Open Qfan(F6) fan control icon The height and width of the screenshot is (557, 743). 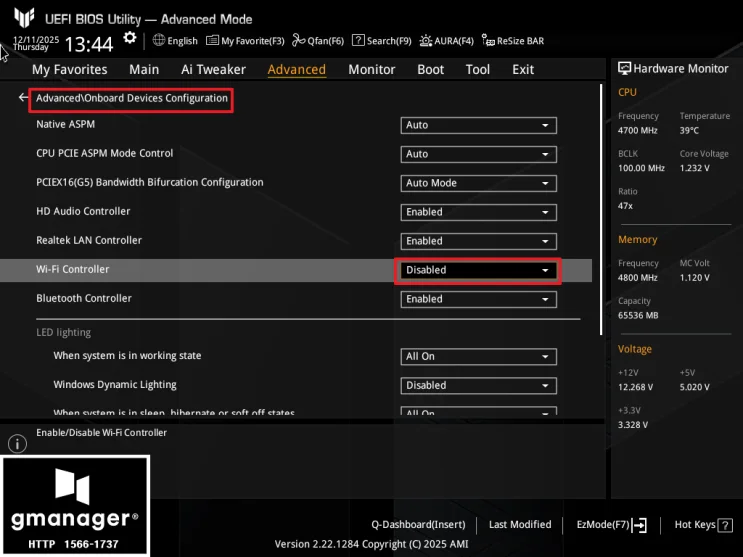(299, 40)
